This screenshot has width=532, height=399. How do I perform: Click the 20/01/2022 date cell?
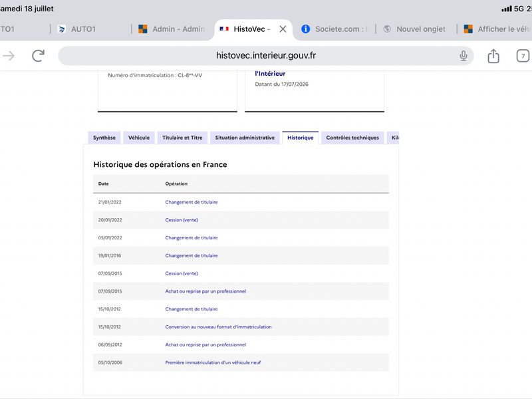point(110,220)
